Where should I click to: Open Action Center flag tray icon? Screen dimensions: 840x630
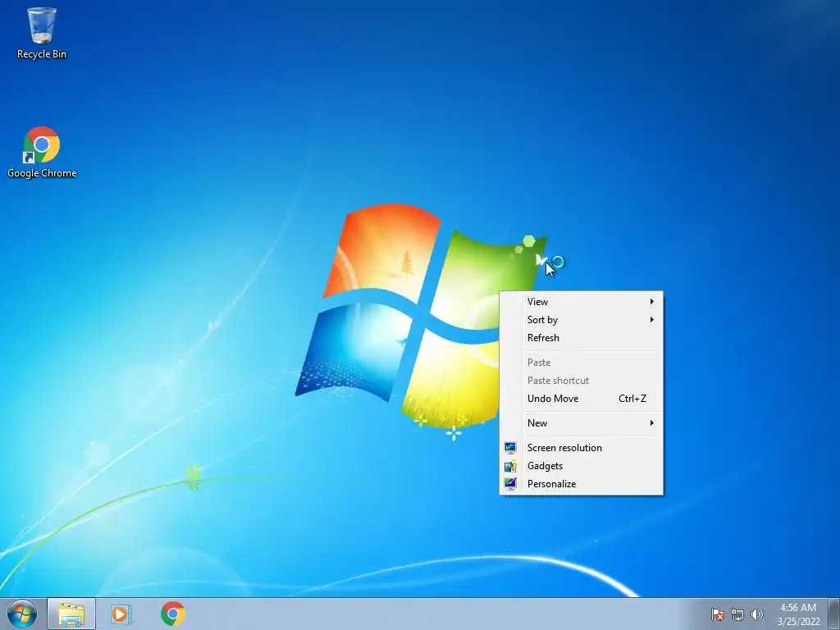(x=717, y=614)
